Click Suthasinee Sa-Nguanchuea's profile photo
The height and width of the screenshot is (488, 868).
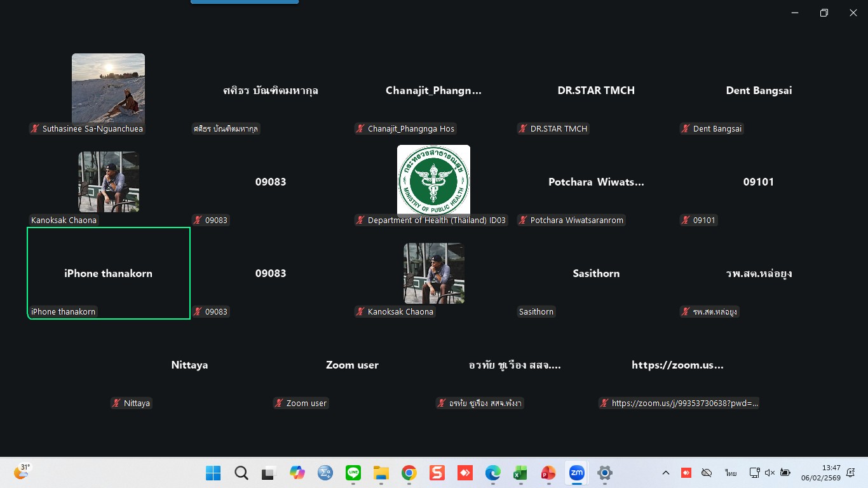click(108, 88)
